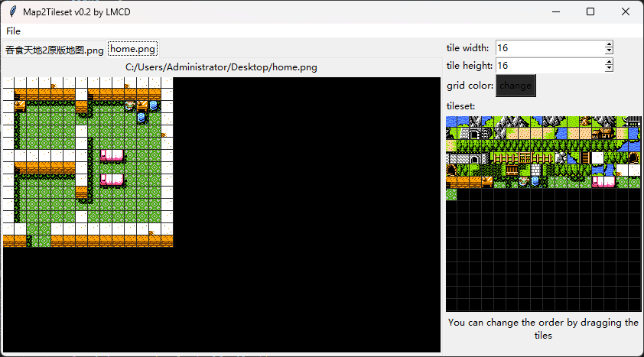Click the Map2Tileset feather icon in title bar

[x=13, y=11]
